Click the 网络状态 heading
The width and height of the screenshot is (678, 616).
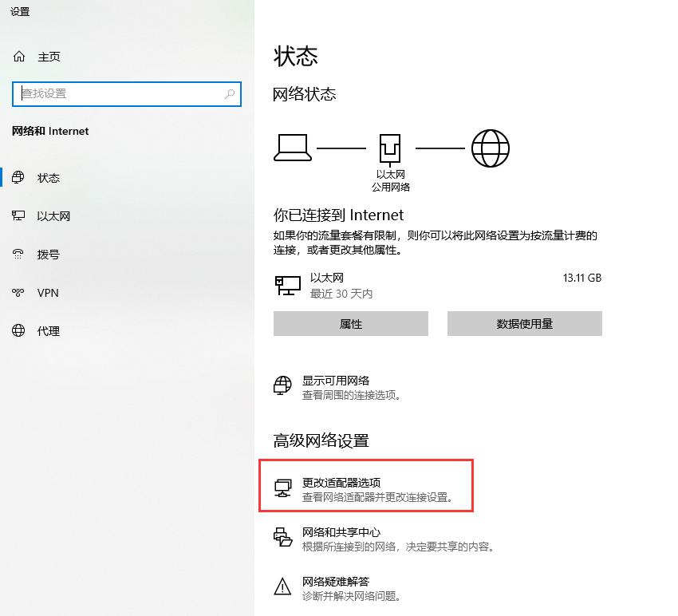point(305,94)
